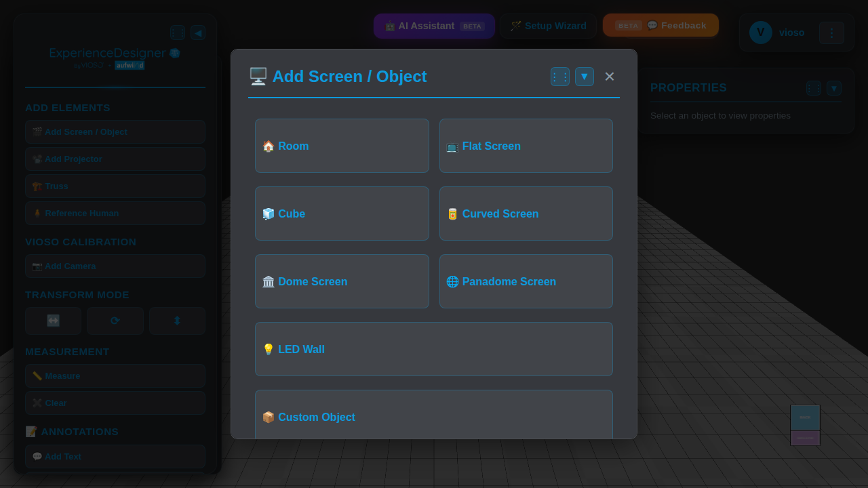Viewport: 868px width, 488px height.
Task: Collapse the Add Screen dialog content
Action: [585, 77]
